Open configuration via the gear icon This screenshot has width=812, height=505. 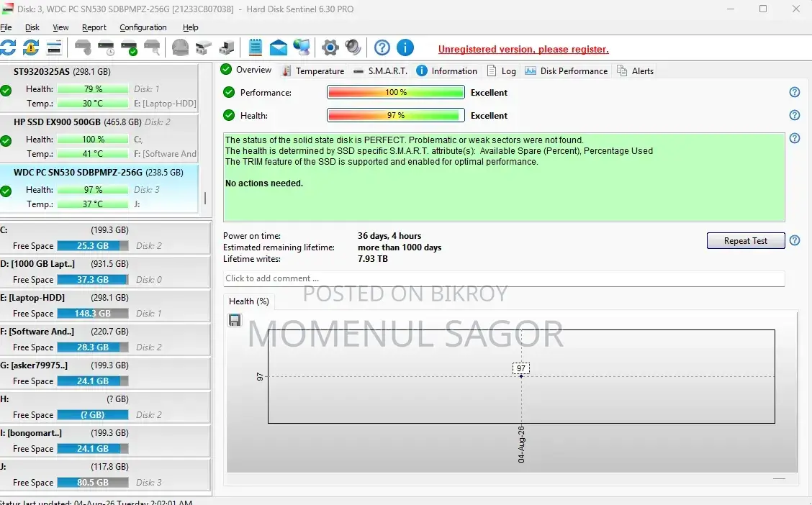pos(330,47)
